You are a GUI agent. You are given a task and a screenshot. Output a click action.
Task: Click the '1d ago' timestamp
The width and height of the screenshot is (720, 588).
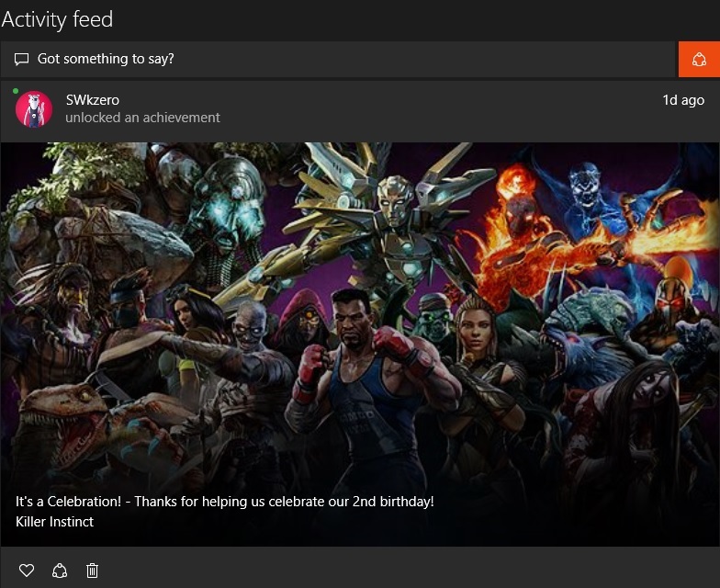point(683,100)
